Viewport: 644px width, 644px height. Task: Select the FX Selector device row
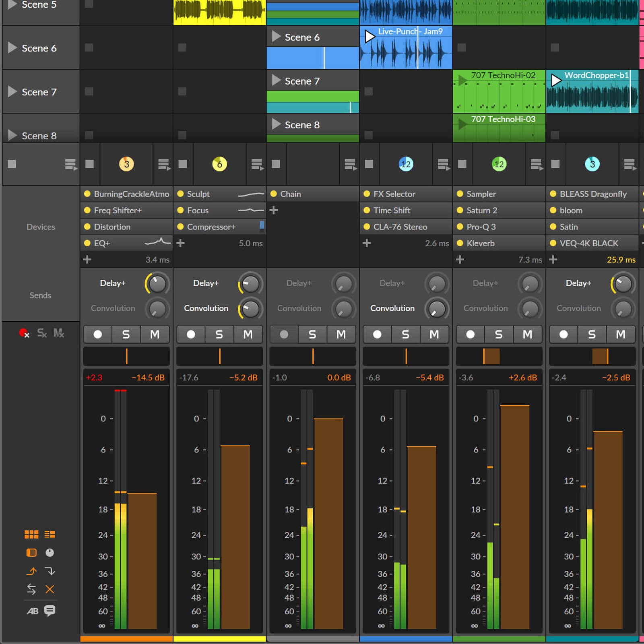406,194
